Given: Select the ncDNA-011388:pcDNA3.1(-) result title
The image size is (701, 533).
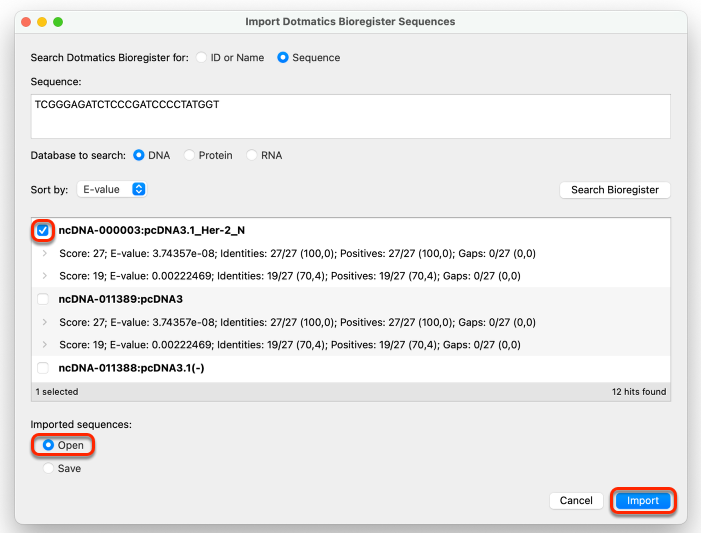Looking at the screenshot, I should (x=131, y=368).
